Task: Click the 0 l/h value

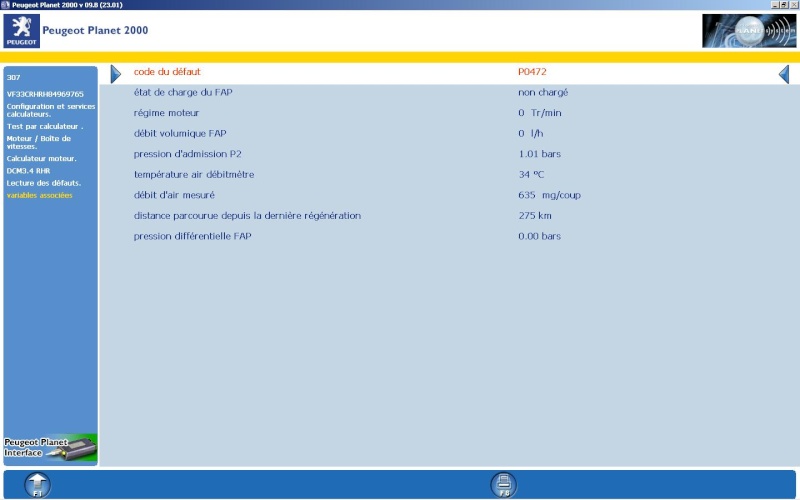Action: (531, 133)
